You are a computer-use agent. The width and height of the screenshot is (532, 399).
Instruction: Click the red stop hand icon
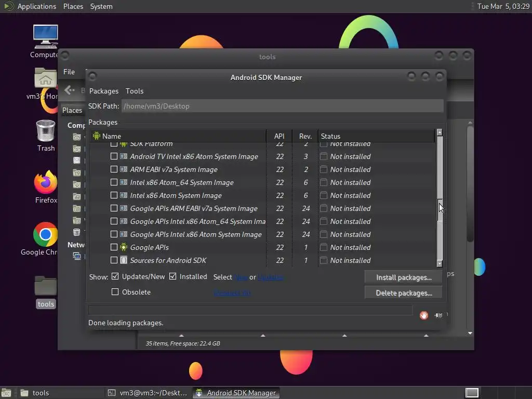tap(424, 315)
